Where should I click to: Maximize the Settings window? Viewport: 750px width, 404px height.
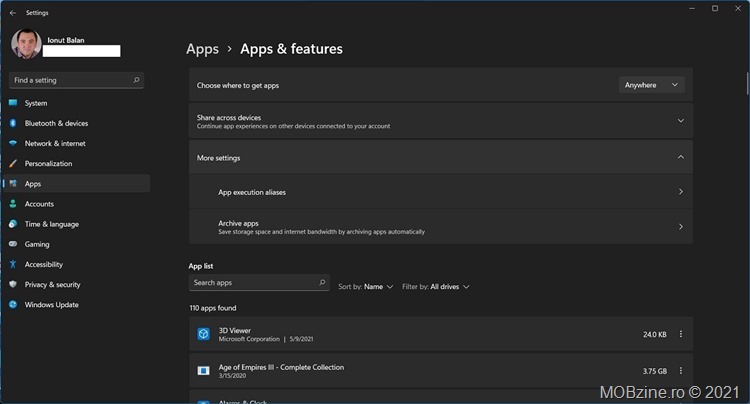click(x=715, y=9)
